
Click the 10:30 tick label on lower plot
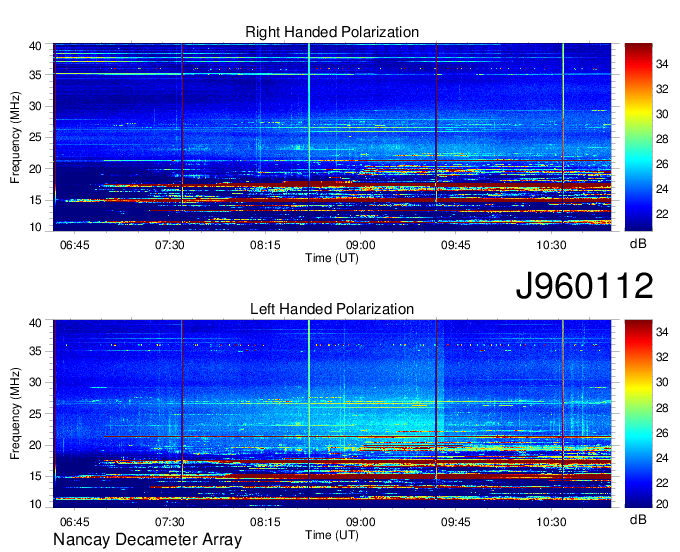click(x=551, y=522)
